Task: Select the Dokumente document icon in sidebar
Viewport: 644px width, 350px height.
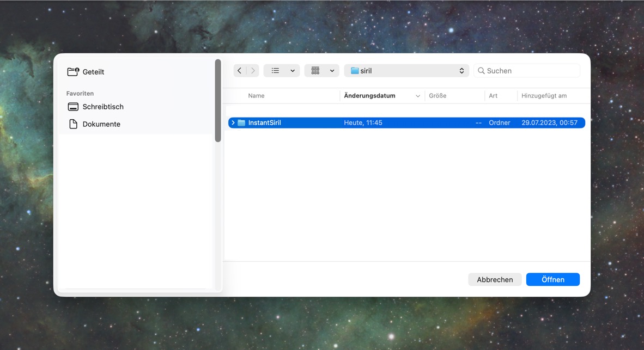Action: coord(73,124)
